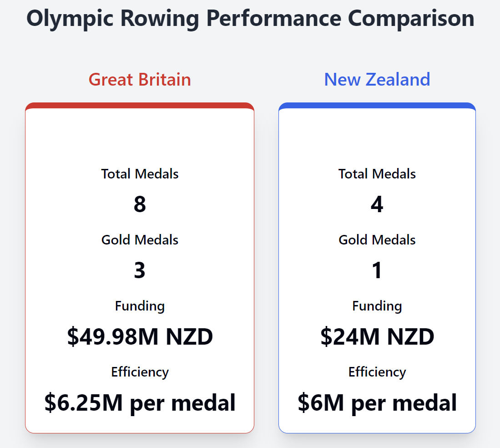
Task: Click Great Britain's gold medals value 3
Action: 140,271
